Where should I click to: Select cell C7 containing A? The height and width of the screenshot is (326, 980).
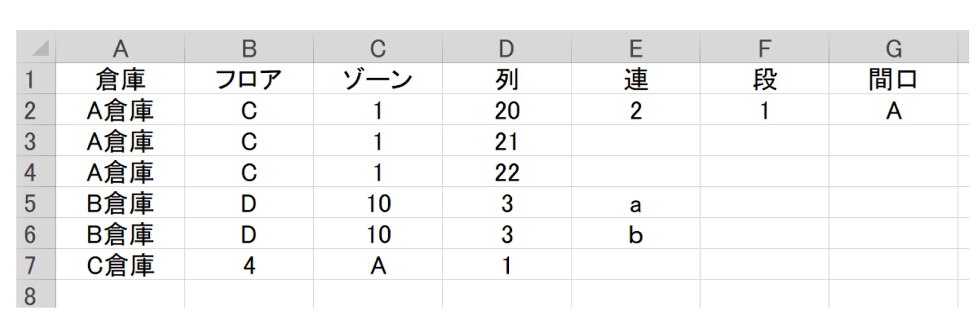point(378,265)
